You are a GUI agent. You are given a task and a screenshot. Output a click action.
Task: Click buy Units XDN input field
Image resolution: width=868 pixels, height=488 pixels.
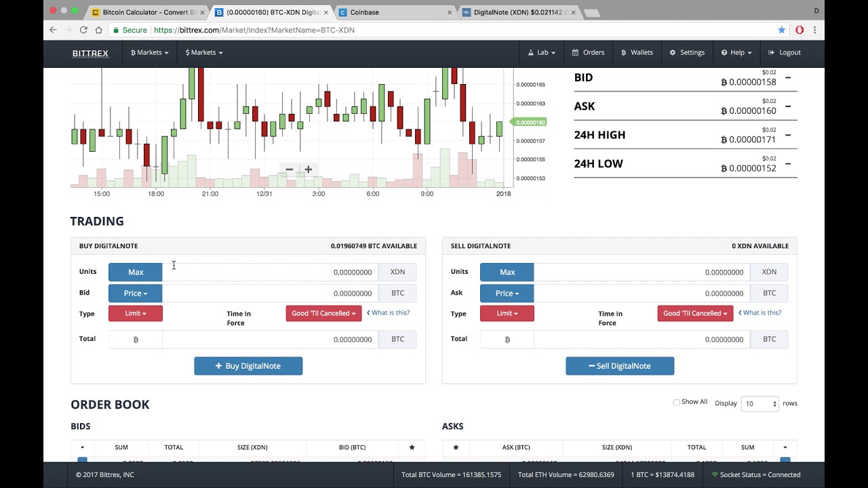270,272
